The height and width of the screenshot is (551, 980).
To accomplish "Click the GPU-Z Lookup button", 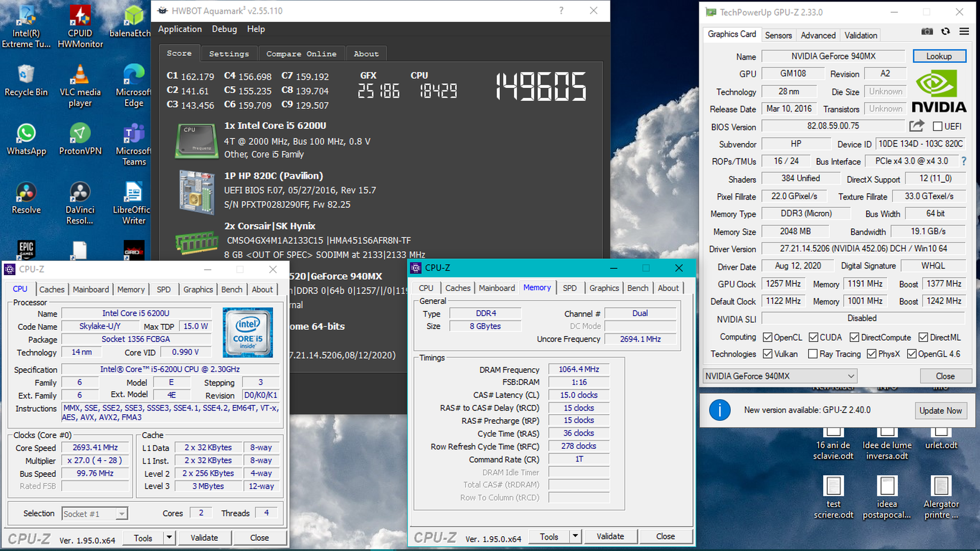I will [939, 56].
